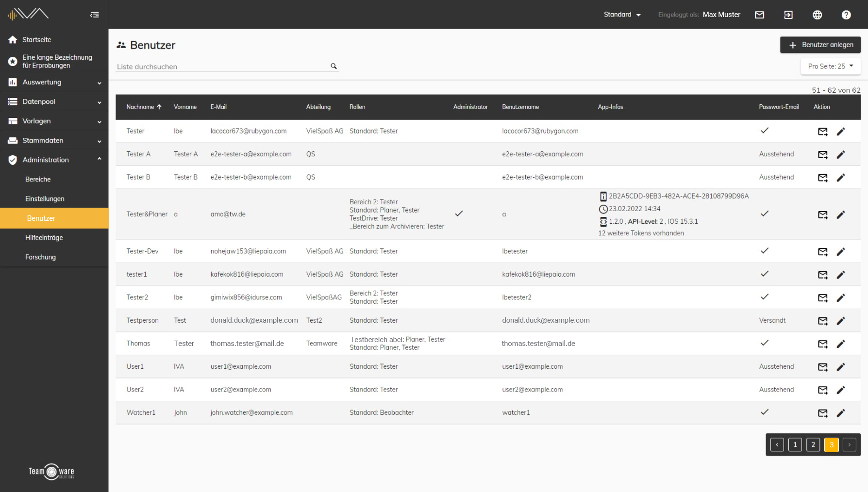Select page 3 button

[832, 444]
